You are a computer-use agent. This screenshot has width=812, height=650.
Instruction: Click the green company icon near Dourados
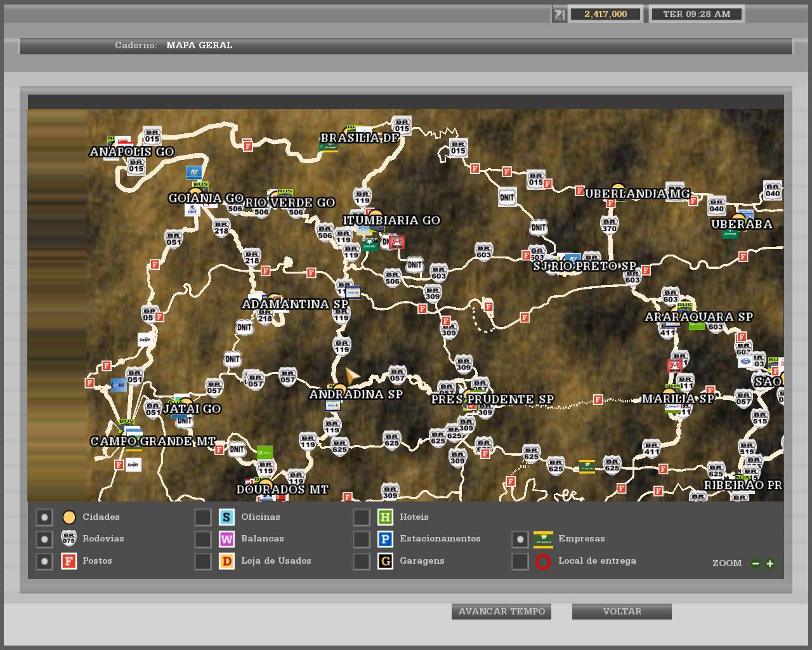(265, 453)
